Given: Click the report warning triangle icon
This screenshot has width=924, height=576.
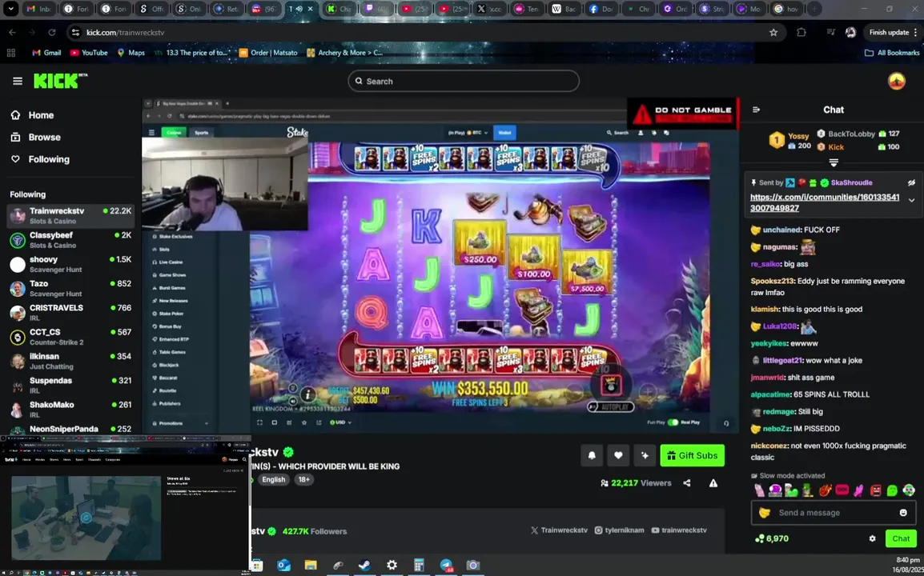Looking at the screenshot, I should coord(713,483).
